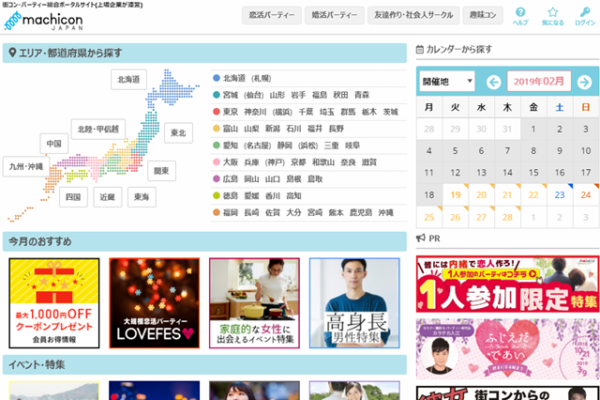Advance calendar with right arrow icon
The width and height of the screenshot is (600, 400).
point(585,81)
